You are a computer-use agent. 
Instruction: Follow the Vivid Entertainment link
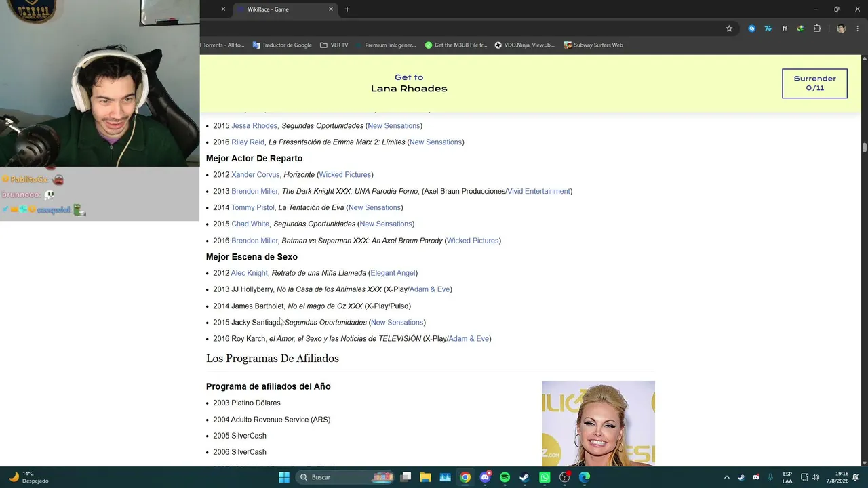click(x=538, y=192)
